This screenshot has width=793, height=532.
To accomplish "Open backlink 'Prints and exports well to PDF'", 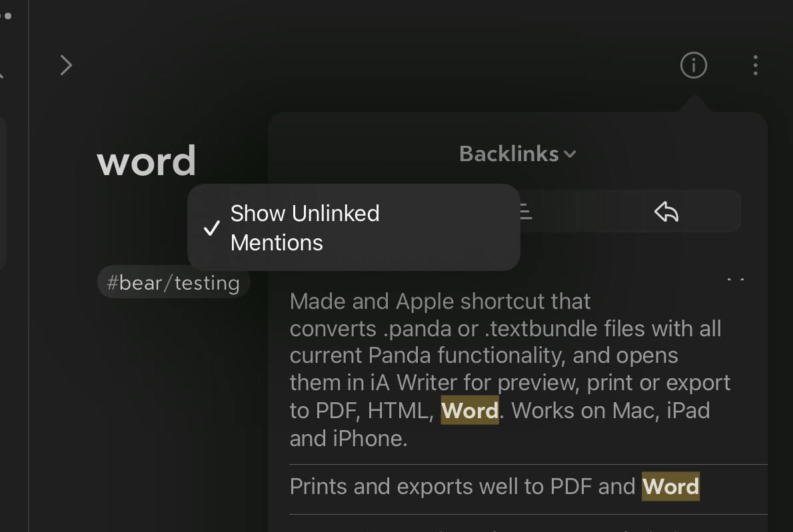I will pyautogui.click(x=528, y=487).
